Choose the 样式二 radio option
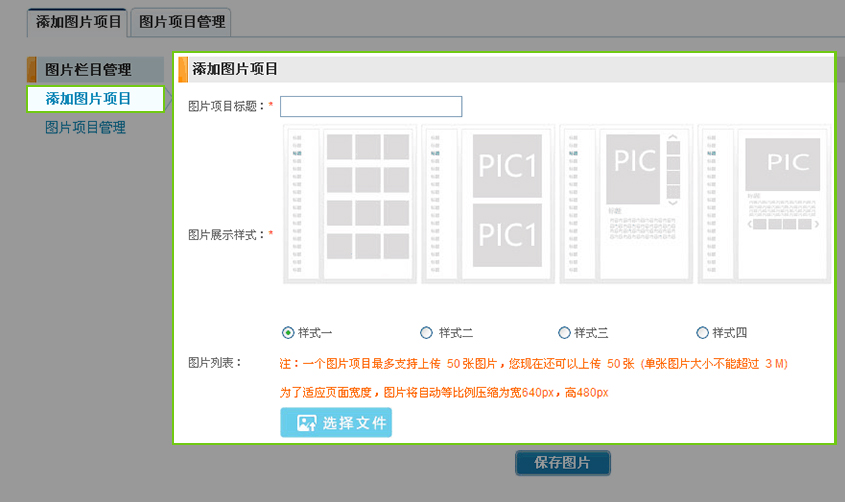 click(427, 332)
